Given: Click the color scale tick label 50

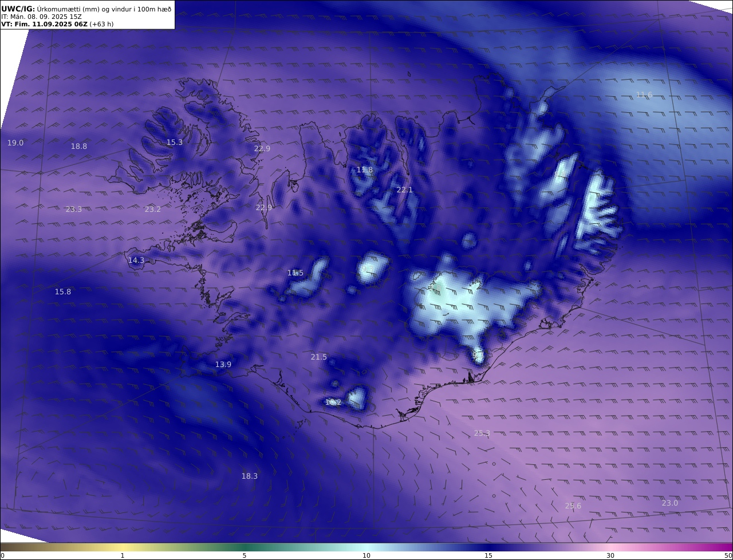Looking at the screenshot, I should [x=728, y=555].
